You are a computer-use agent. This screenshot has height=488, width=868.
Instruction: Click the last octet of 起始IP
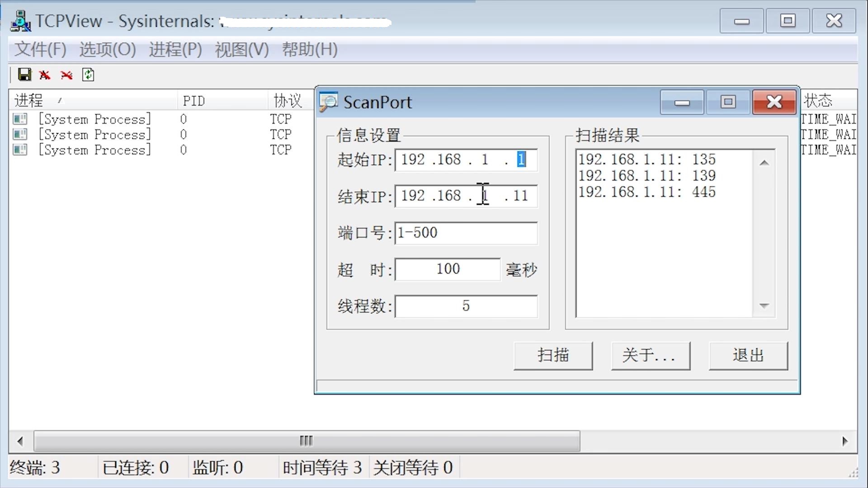pyautogui.click(x=521, y=160)
